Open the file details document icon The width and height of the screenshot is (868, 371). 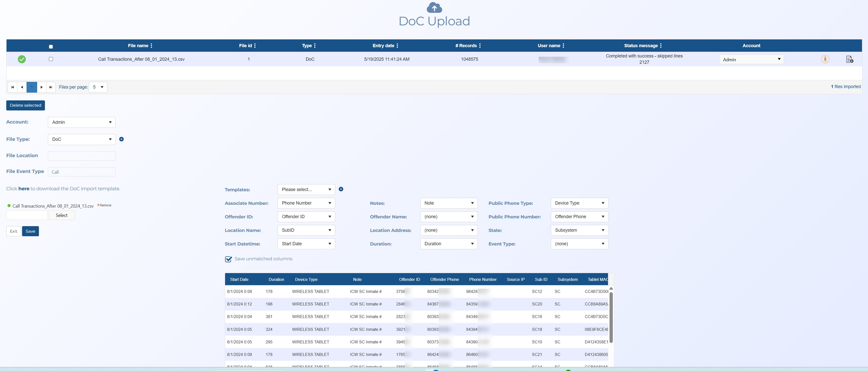pyautogui.click(x=849, y=59)
